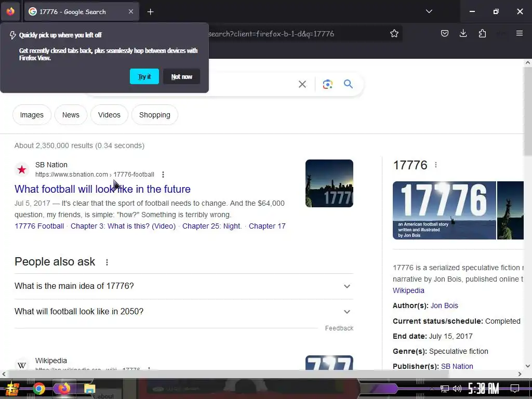Click the Try it button
The width and height of the screenshot is (532, 399).
click(144, 76)
